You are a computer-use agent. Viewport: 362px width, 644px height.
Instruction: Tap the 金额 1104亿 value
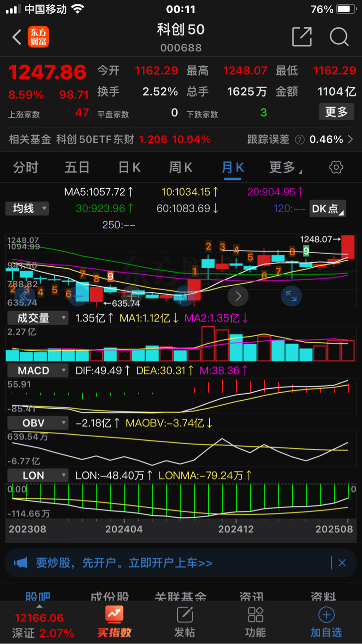point(337,91)
